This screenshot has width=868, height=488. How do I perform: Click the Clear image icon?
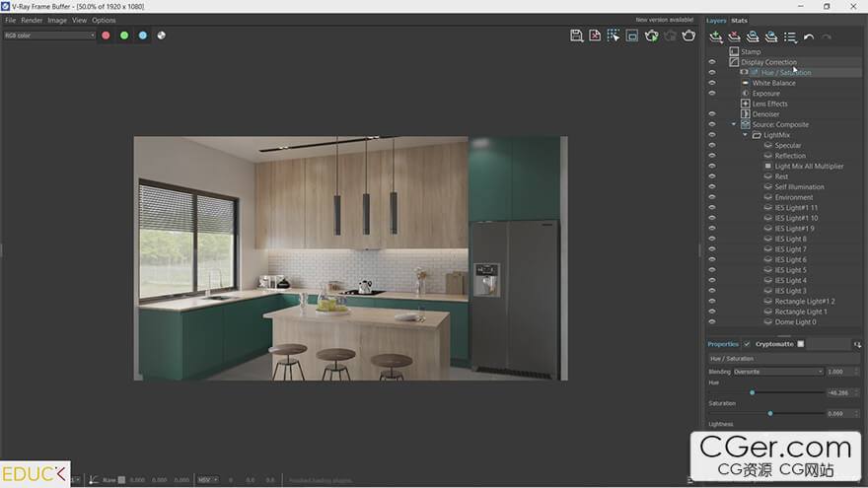595,35
